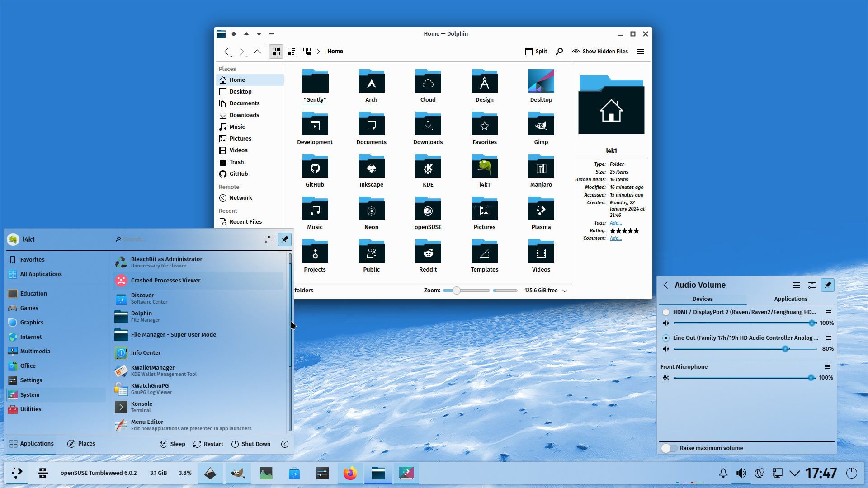
Task: Click the GIMP taskbar icon
Action: [x=238, y=473]
